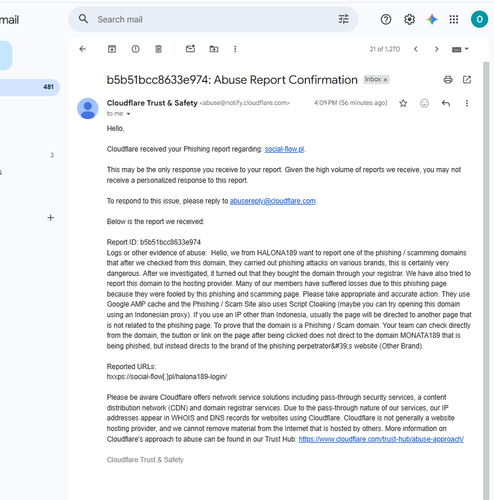The image size is (494, 500).
Task: Focus the Search mail field
Action: 213,19
